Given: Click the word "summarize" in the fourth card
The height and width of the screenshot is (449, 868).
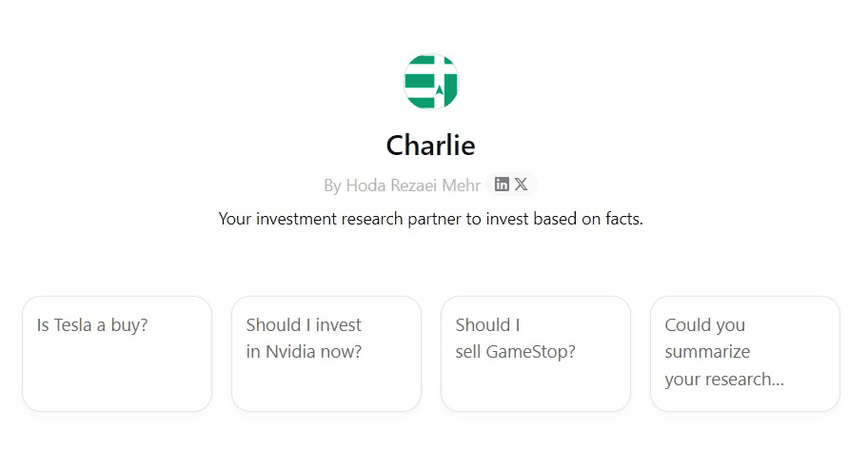Looking at the screenshot, I should pyautogui.click(x=707, y=352).
